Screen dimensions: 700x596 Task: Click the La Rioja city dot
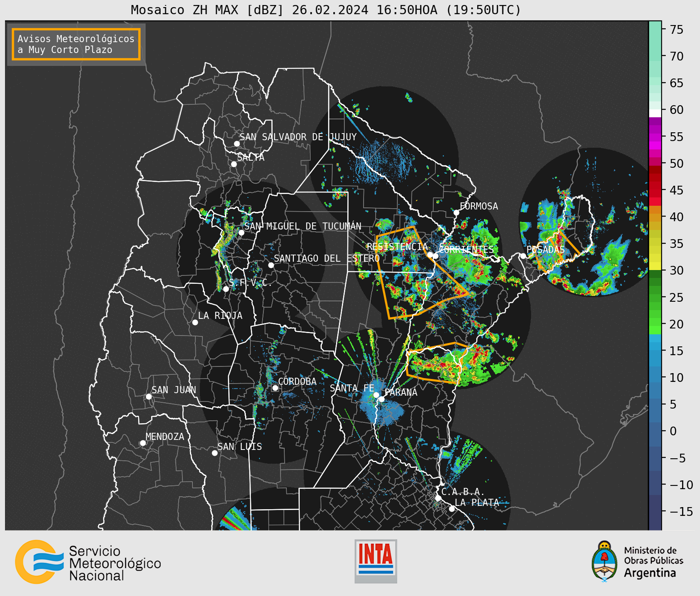(x=195, y=322)
